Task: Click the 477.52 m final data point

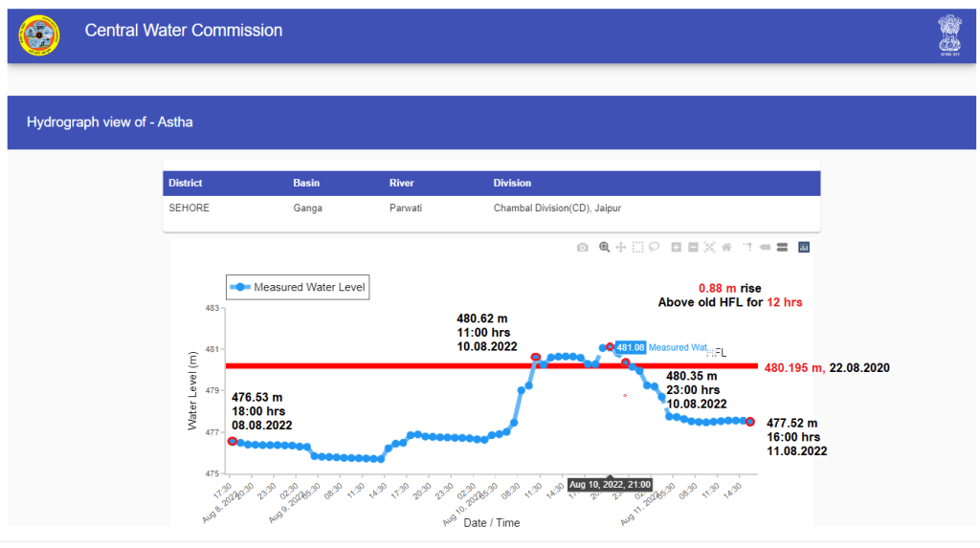Action: coord(750,422)
